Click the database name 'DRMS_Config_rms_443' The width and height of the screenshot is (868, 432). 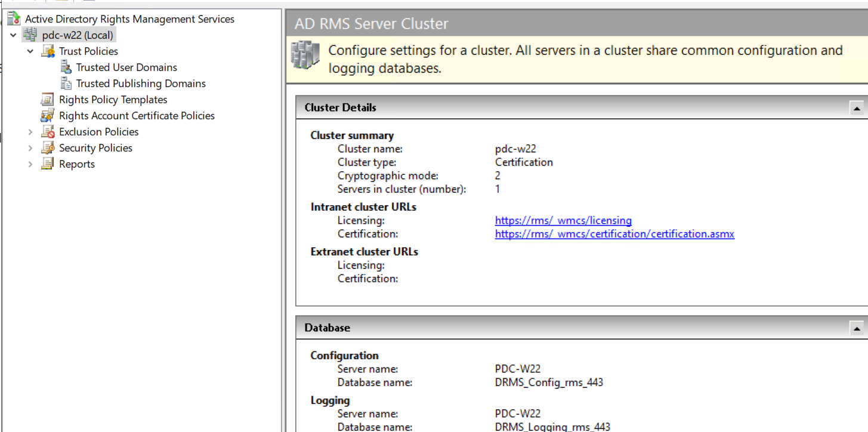coord(549,382)
